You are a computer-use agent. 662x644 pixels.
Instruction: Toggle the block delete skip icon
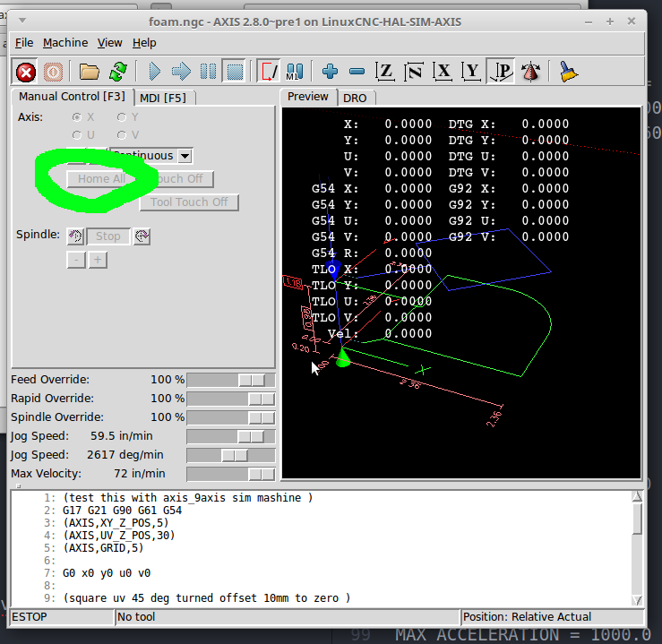[x=269, y=72]
